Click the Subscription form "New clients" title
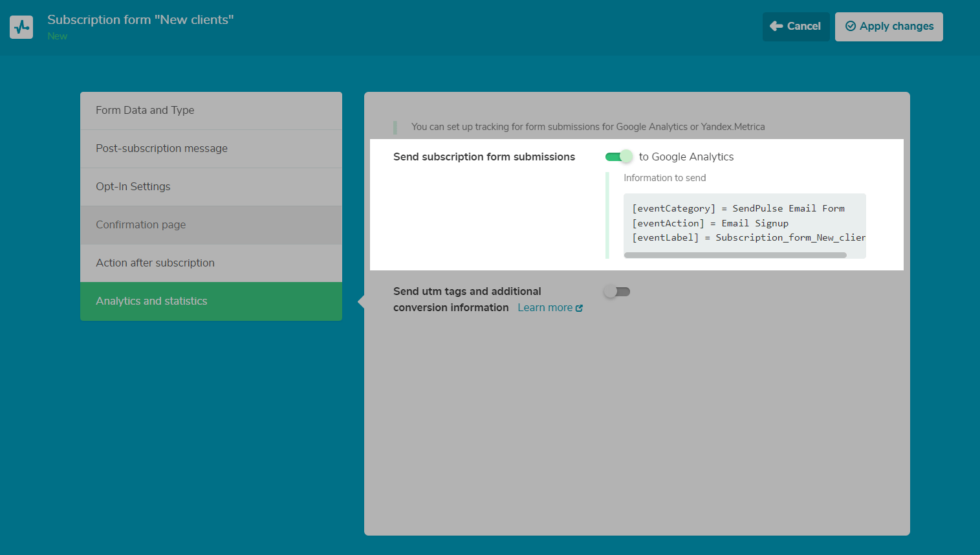Viewport: 980px width, 555px height. pos(140,19)
